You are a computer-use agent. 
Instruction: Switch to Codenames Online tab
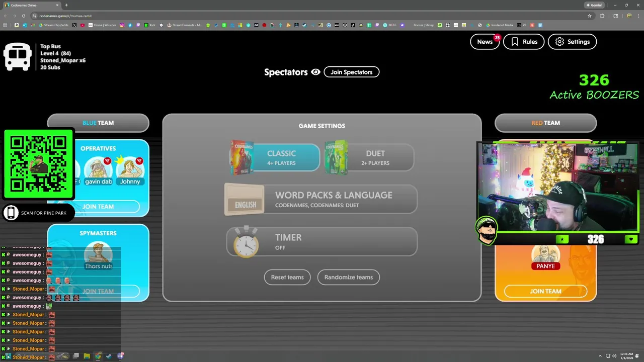coord(31,5)
